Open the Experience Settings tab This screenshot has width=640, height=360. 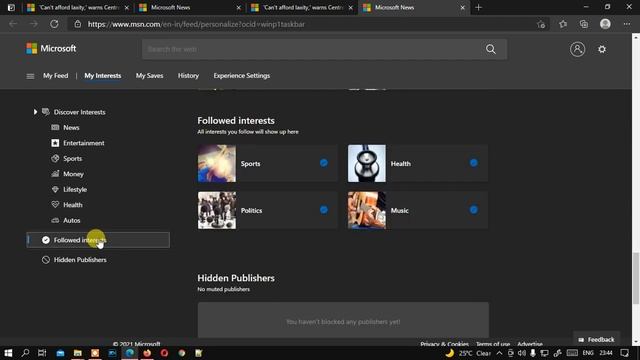coord(241,76)
